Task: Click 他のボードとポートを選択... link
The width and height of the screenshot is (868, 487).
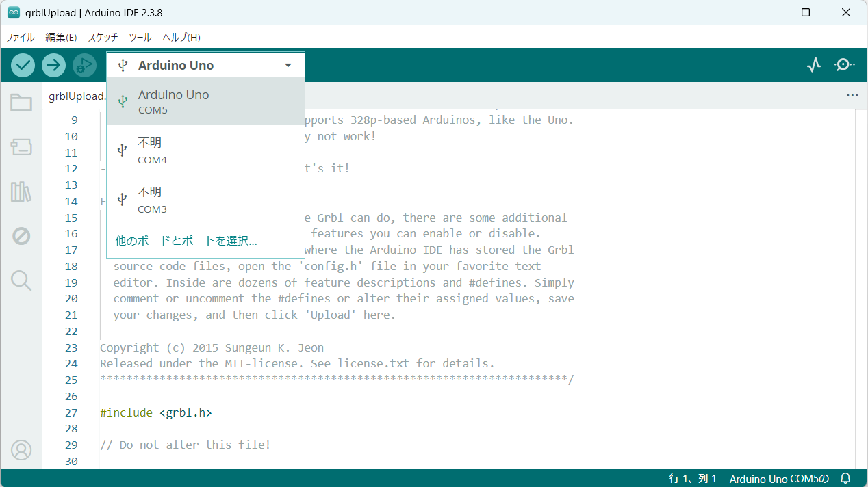Action: [x=186, y=241]
